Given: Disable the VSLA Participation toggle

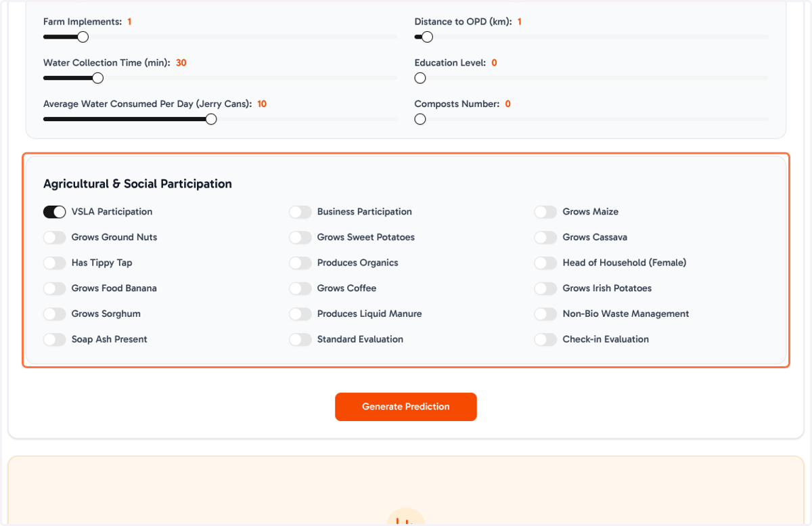Looking at the screenshot, I should tap(54, 212).
